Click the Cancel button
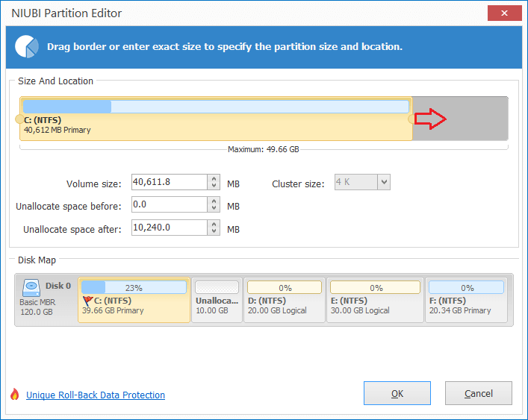This screenshot has height=420, width=528. pyautogui.click(x=479, y=393)
